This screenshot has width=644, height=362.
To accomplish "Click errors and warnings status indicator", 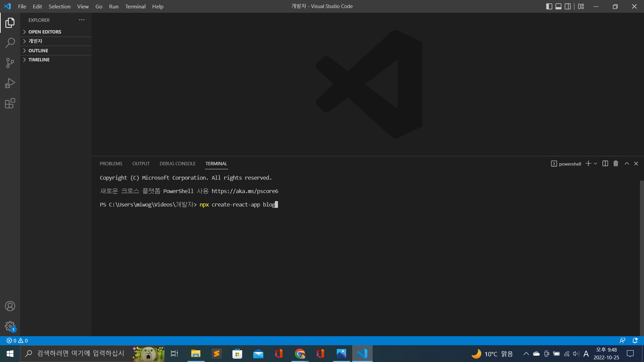I will tap(17, 341).
